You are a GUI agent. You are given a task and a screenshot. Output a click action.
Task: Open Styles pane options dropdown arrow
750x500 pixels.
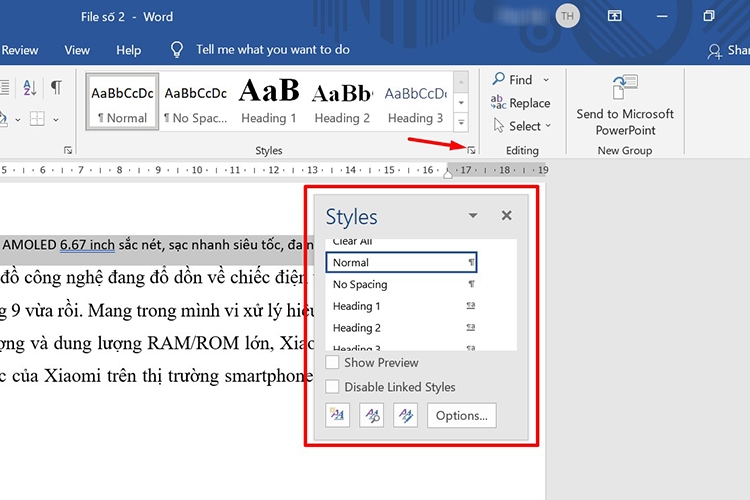click(473, 215)
